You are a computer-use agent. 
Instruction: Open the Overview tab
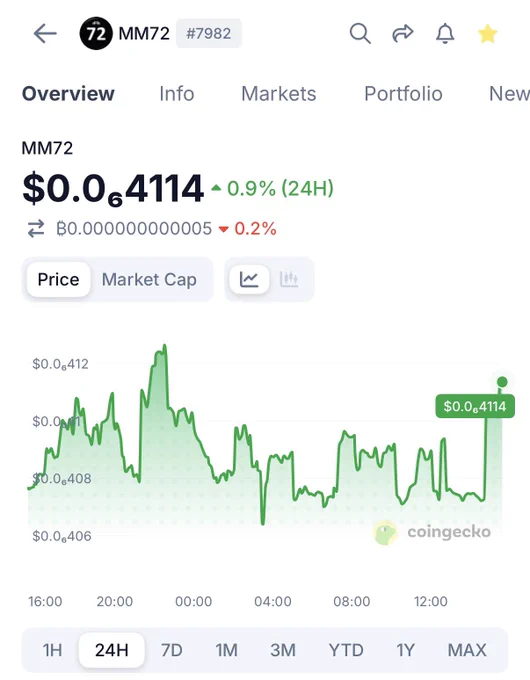pyautogui.click(x=68, y=93)
